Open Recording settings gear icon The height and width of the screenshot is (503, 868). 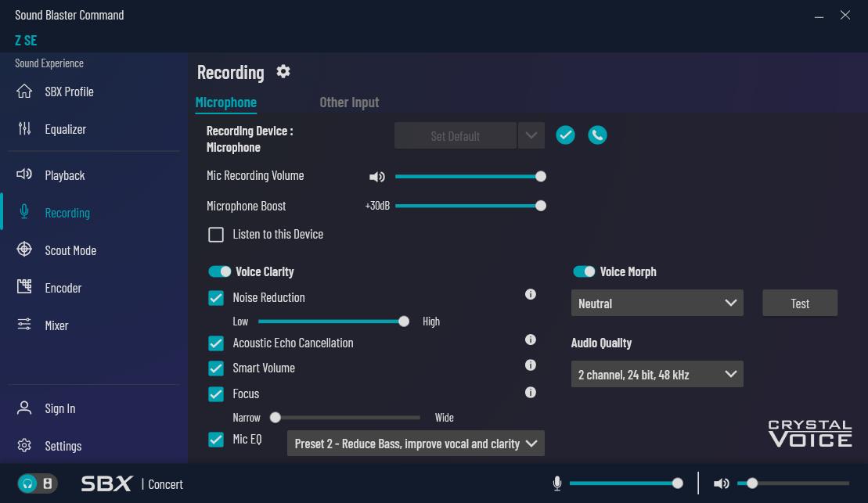point(283,72)
